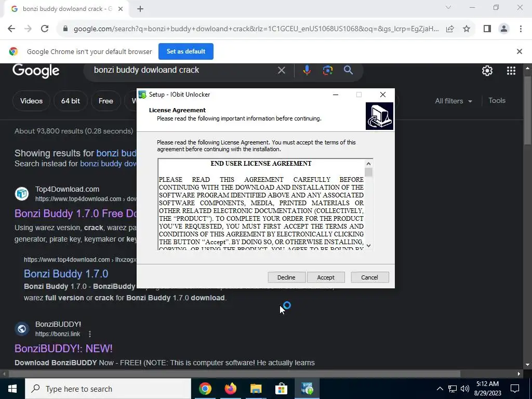This screenshot has width=532, height=399.
Task: Open File Explorer from the taskbar
Action: pos(256,389)
